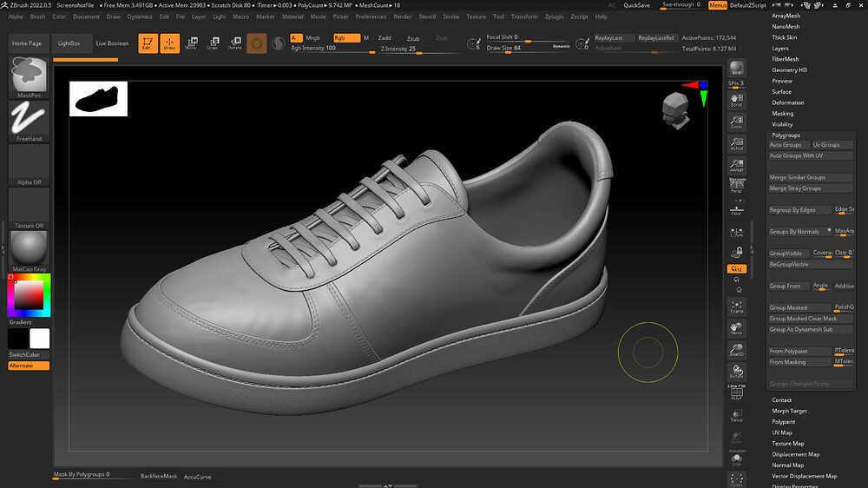Click Live Boolean button
The image size is (868, 488).
point(112,43)
